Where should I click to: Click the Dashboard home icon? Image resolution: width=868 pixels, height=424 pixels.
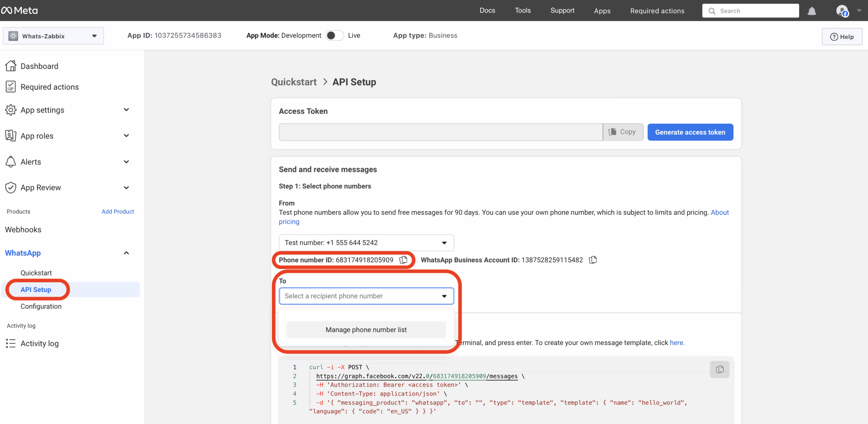(x=11, y=66)
